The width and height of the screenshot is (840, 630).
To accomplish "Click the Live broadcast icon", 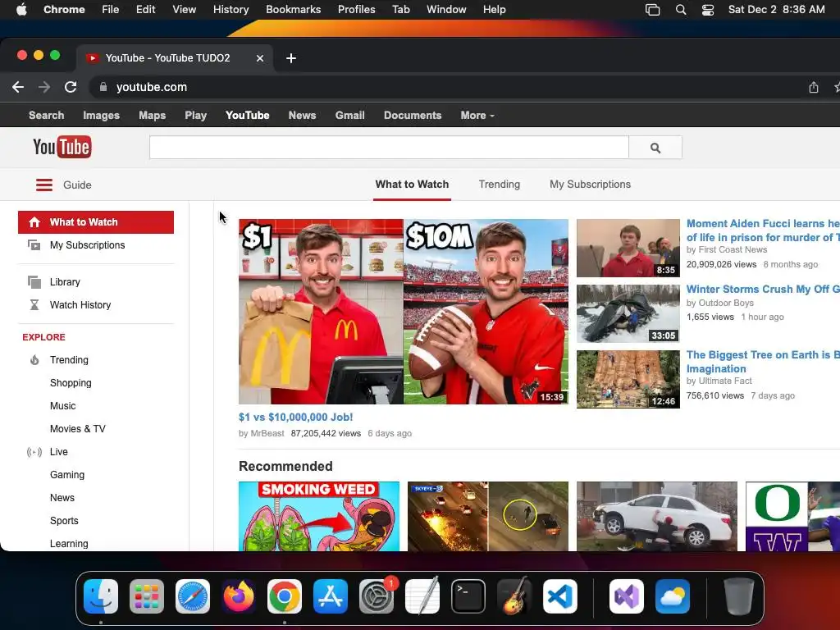I will [34, 452].
